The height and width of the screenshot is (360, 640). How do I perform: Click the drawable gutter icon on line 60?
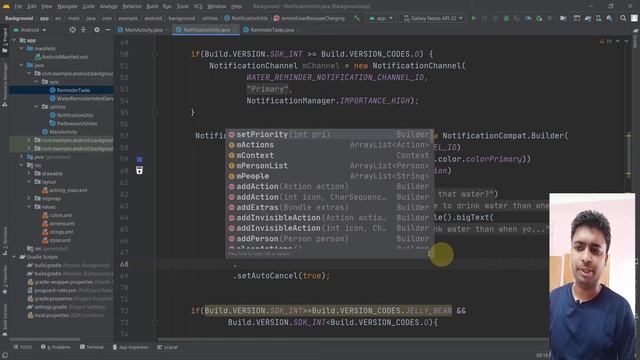pyautogui.click(x=139, y=171)
